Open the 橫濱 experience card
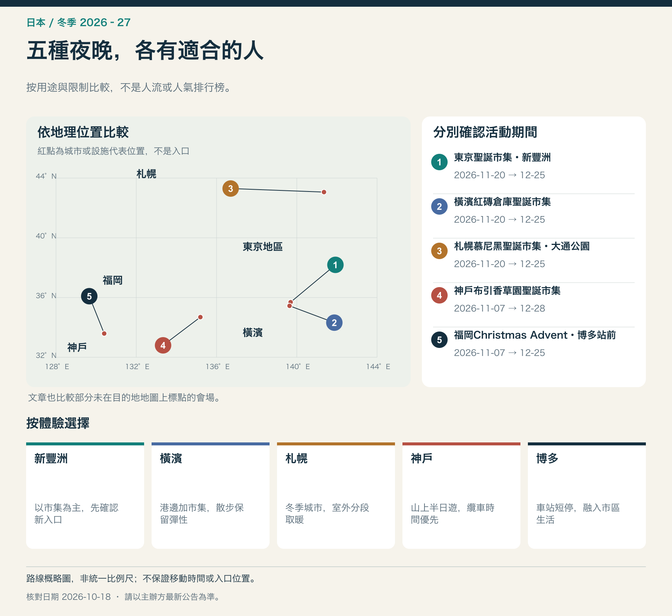The height and width of the screenshot is (616, 672). coord(211,495)
